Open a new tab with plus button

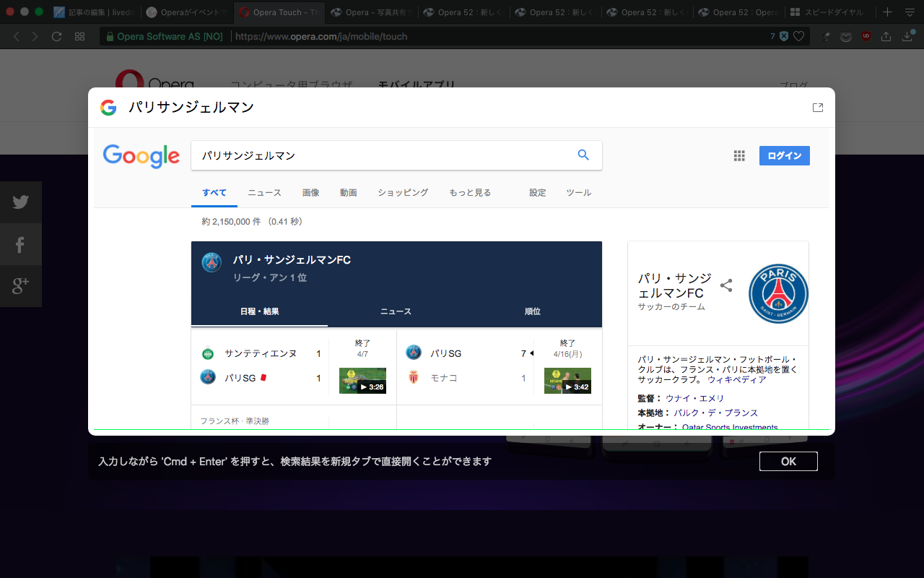tap(888, 12)
